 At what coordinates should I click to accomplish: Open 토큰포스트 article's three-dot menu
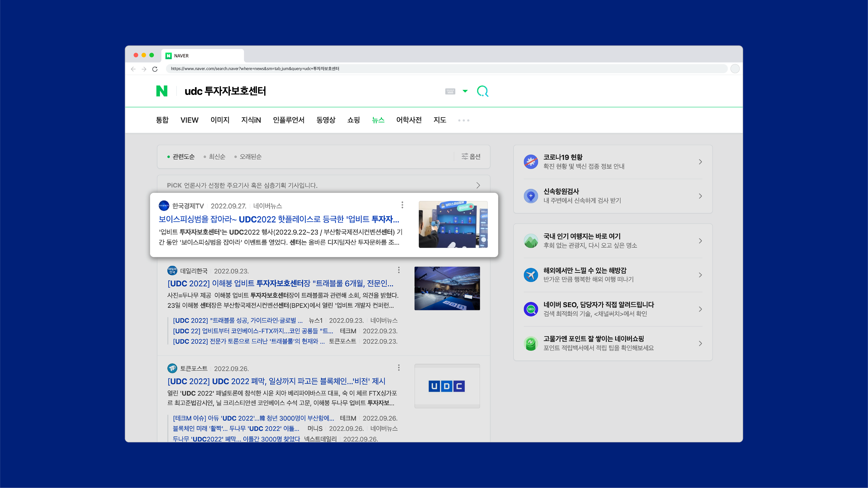pyautogui.click(x=399, y=368)
